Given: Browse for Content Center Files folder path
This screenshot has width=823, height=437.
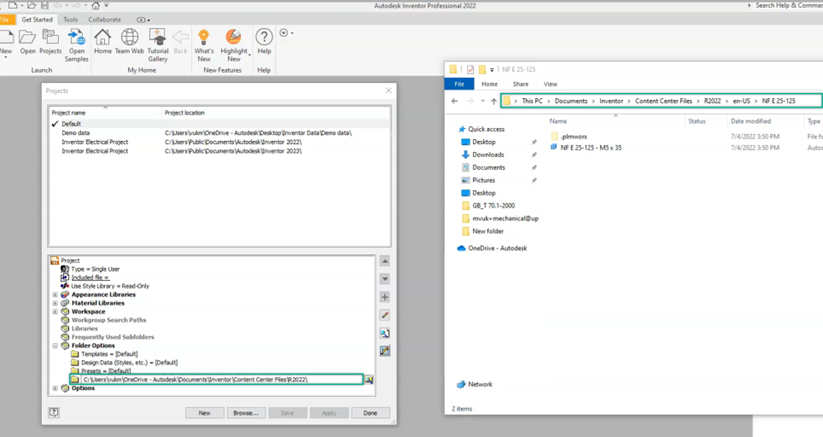Looking at the screenshot, I should pyautogui.click(x=369, y=379).
